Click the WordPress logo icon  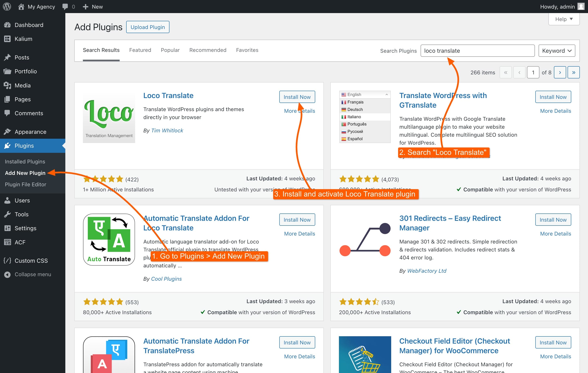coord(7,7)
